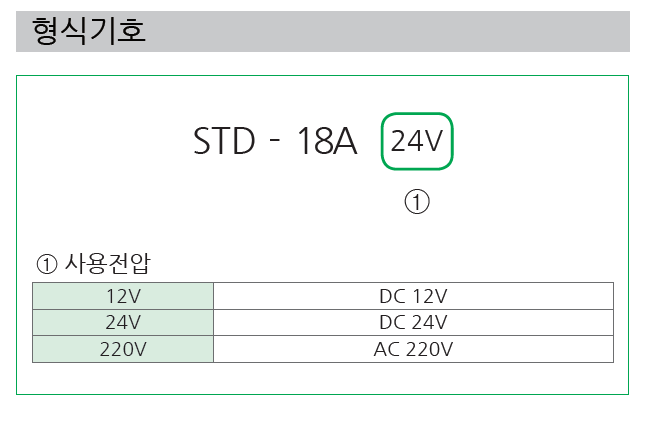The height and width of the screenshot is (432, 650).
Task: Select the 12V cell in voltage table
Action: point(123,295)
